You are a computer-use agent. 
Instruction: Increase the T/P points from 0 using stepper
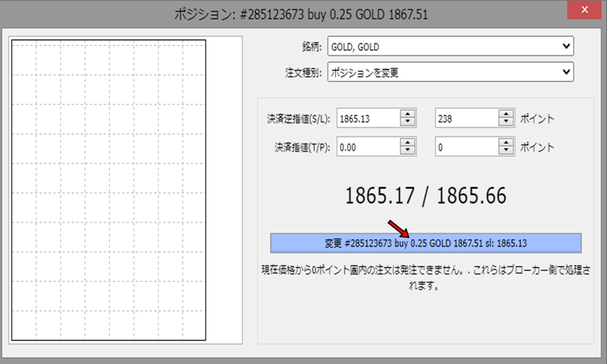(504, 143)
